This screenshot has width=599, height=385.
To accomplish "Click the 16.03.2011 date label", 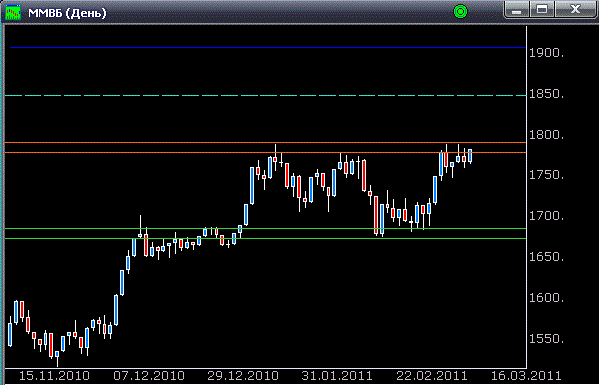I will pos(526,375).
